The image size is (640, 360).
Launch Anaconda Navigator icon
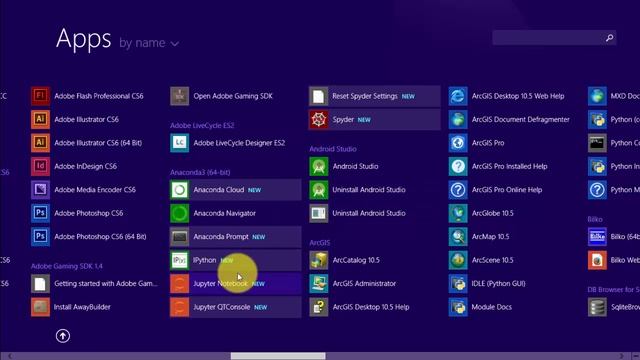[x=180, y=213]
